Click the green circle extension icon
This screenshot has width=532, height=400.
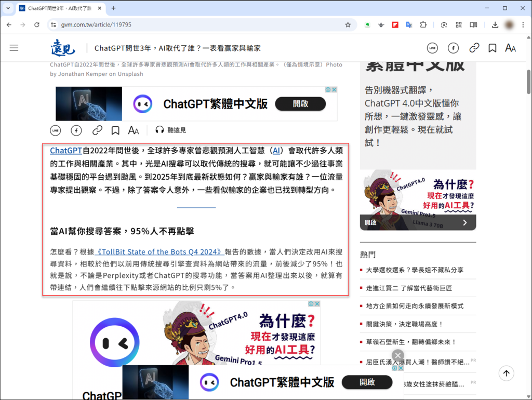tap(367, 25)
